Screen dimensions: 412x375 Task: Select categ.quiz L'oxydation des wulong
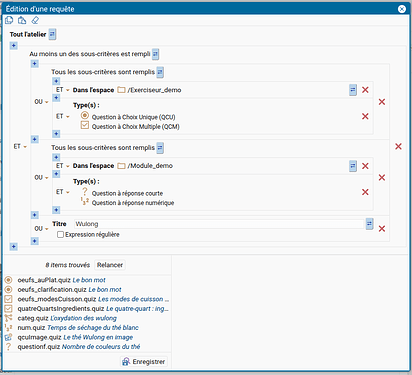click(87, 318)
